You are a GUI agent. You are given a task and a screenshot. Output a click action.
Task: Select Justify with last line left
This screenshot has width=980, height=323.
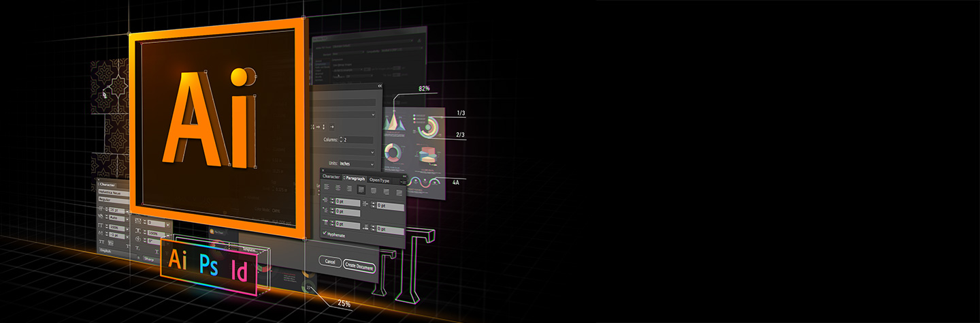click(361, 189)
